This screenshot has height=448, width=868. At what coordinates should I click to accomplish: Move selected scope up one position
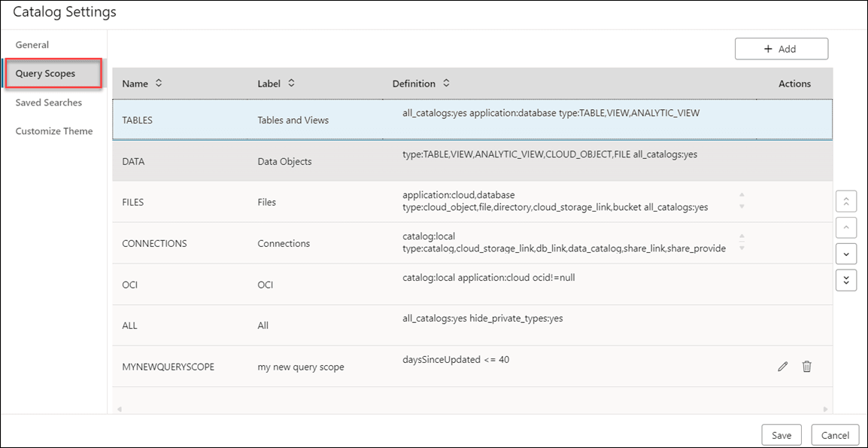pyautogui.click(x=845, y=227)
